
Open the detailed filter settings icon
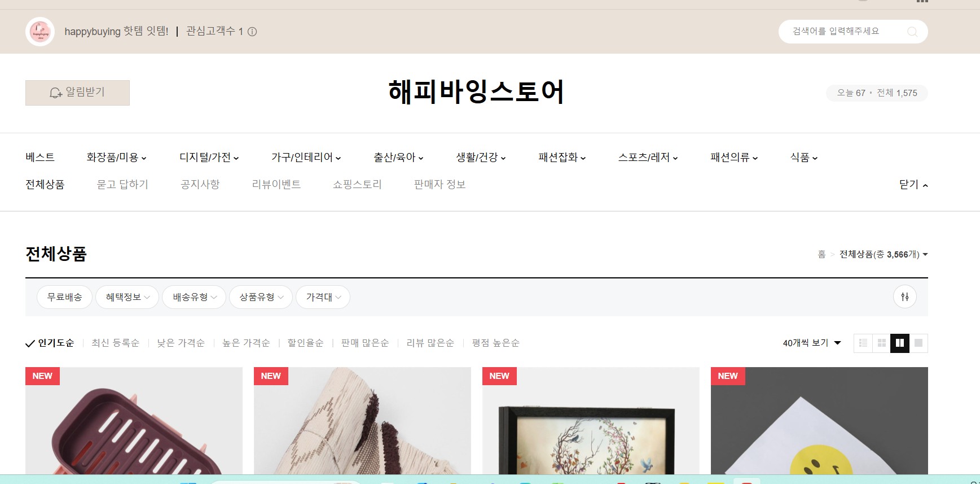pos(905,296)
